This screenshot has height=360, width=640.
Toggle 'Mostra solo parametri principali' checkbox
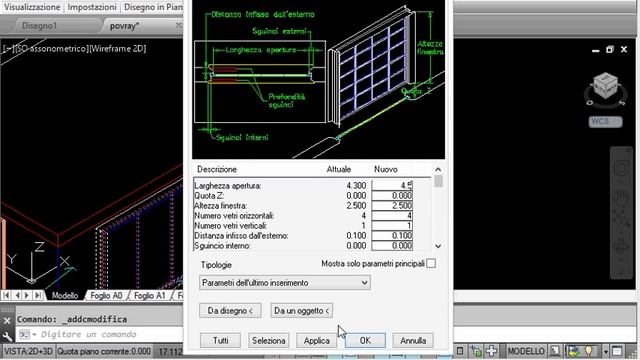point(431,264)
